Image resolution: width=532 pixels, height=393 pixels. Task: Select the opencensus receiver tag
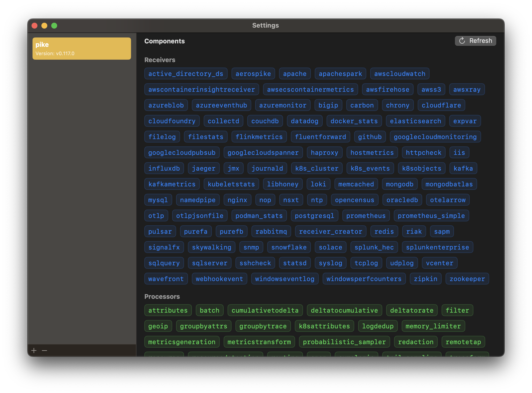click(x=355, y=200)
